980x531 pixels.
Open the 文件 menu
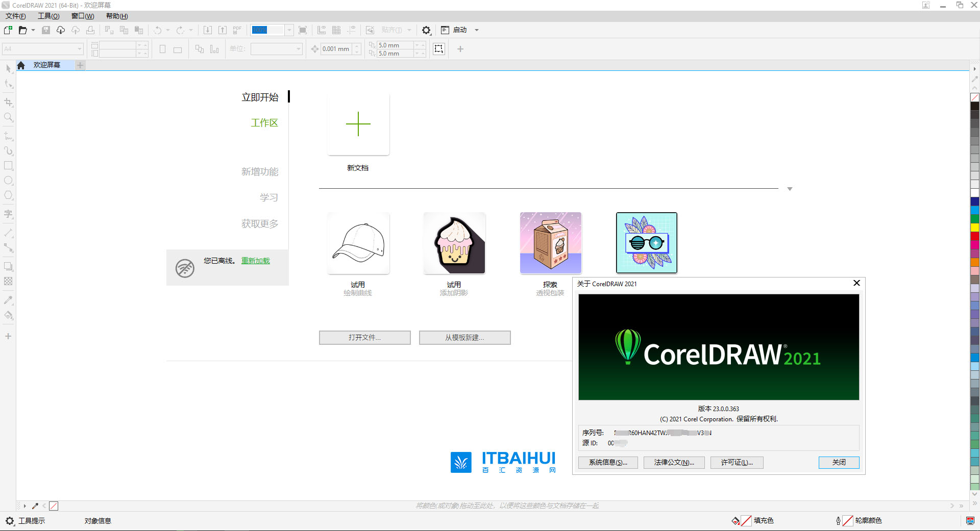[16, 16]
